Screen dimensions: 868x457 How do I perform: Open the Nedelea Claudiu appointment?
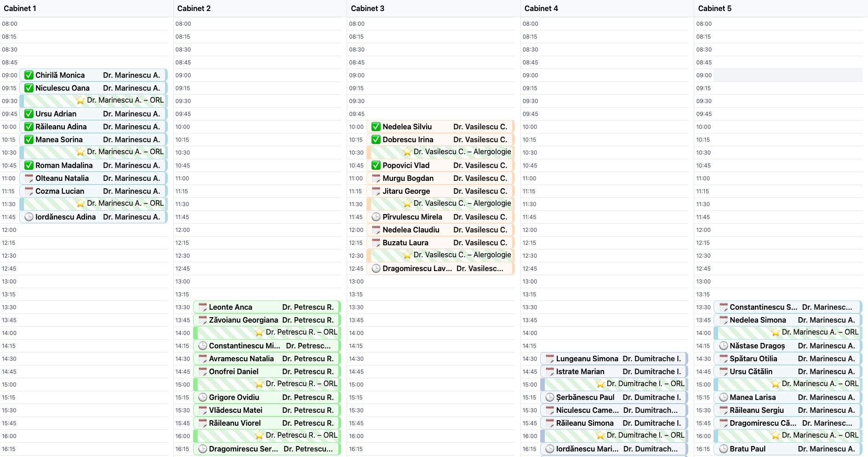(x=440, y=230)
